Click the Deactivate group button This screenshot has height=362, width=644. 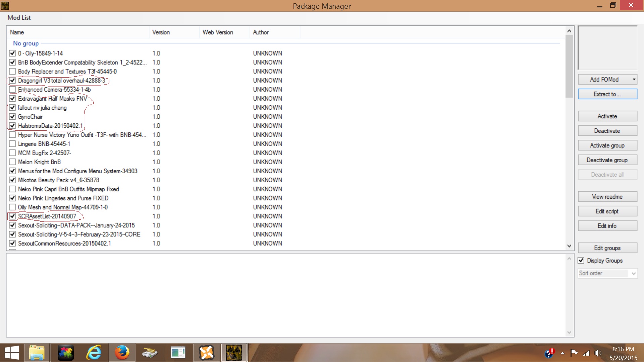607,160
